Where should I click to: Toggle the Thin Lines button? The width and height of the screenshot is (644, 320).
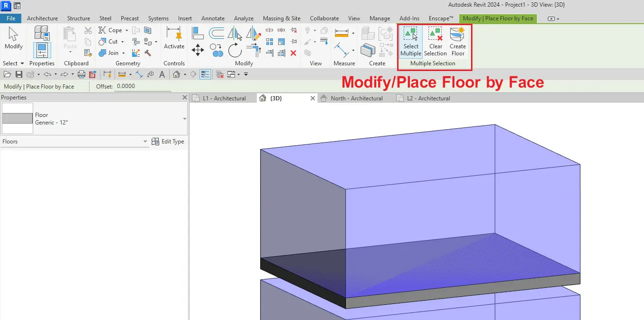coord(205,74)
